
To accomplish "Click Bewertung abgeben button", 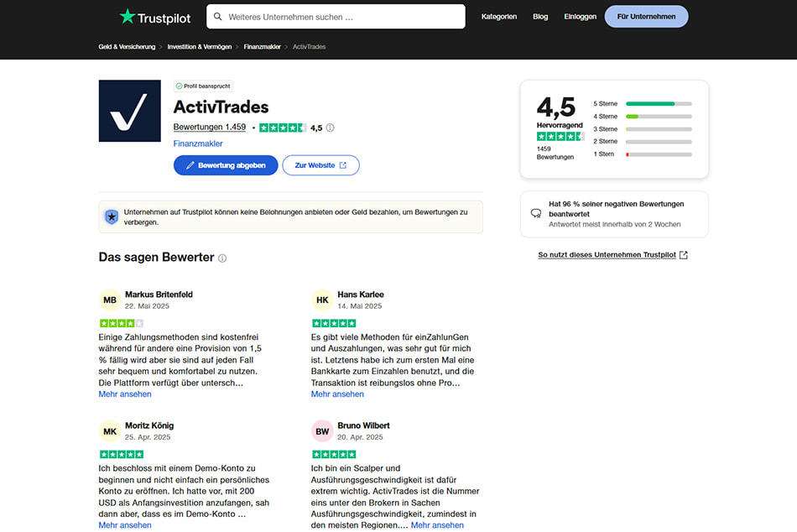I will [x=226, y=165].
